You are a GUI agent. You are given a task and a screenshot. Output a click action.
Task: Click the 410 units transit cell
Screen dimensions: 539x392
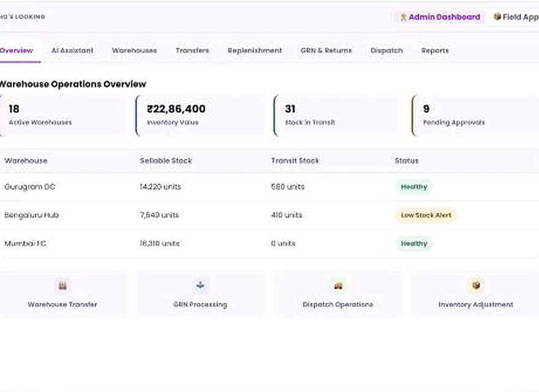pos(287,215)
